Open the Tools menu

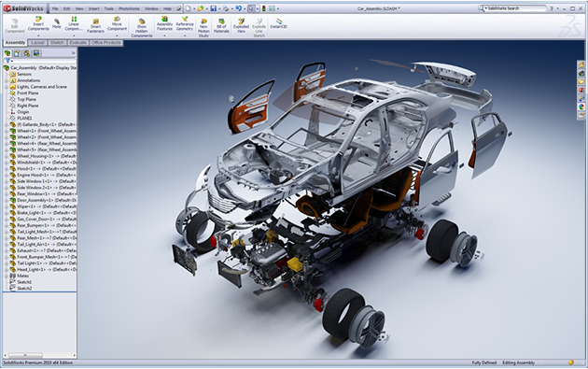click(109, 8)
